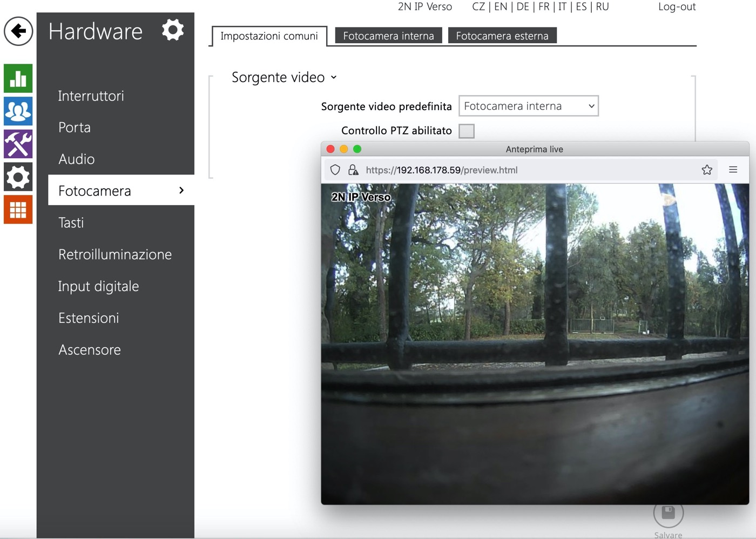Select the Impostazioni comuni tab
The height and width of the screenshot is (539, 756).
tap(269, 36)
